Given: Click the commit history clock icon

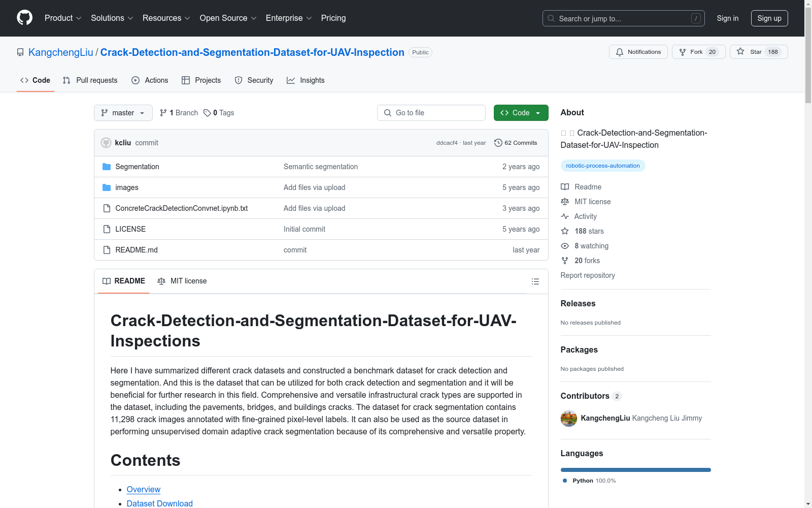Looking at the screenshot, I should tap(498, 143).
